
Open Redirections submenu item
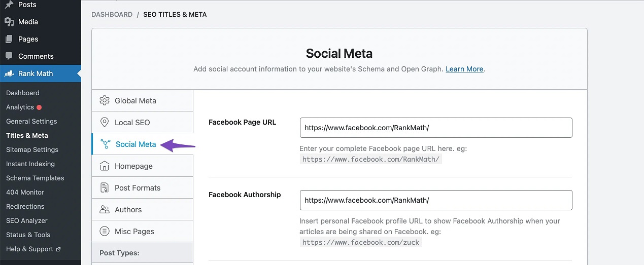pos(25,206)
